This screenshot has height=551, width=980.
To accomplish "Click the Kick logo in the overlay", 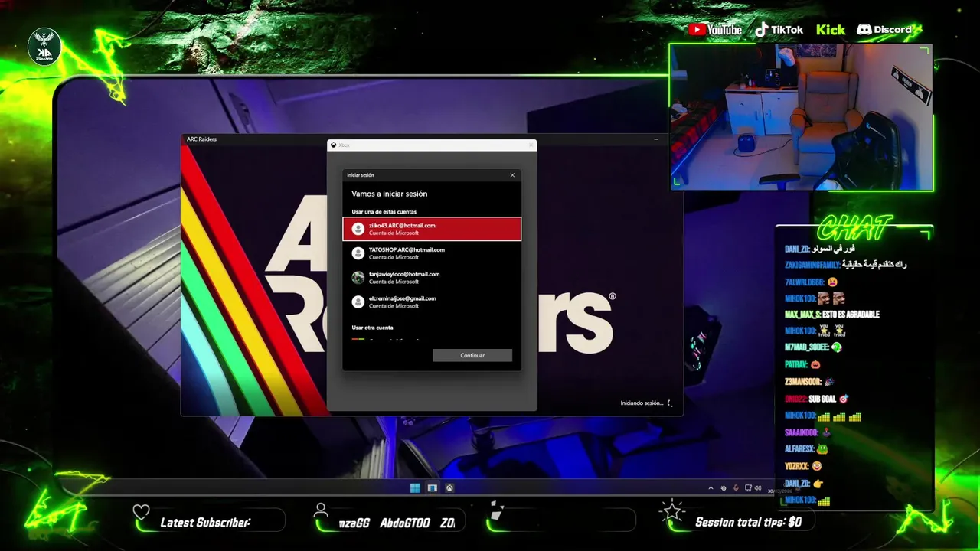I will (831, 30).
